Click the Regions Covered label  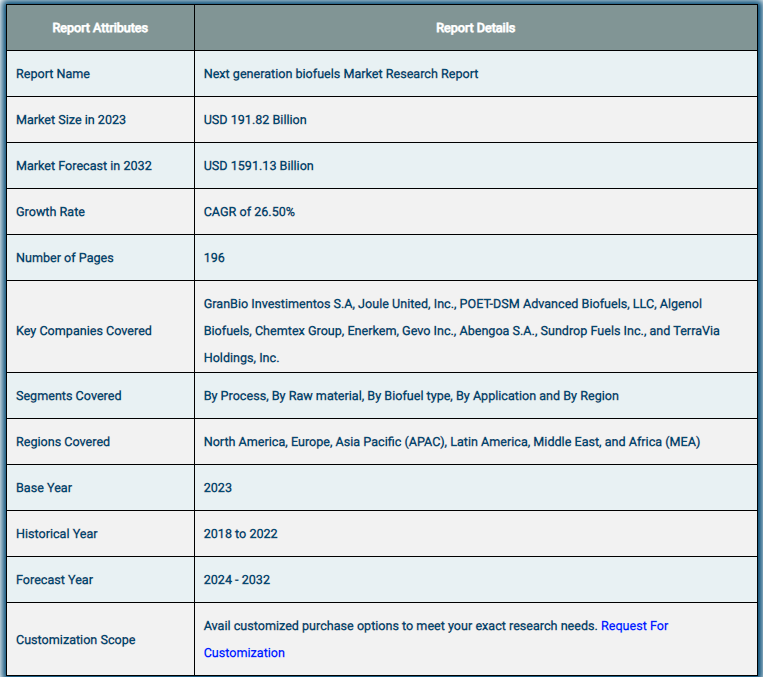(63, 442)
